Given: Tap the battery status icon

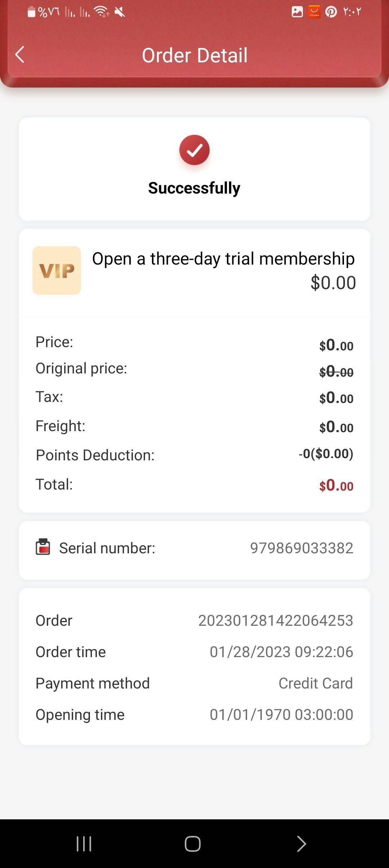Looking at the screenshot, I should (32, 12).
